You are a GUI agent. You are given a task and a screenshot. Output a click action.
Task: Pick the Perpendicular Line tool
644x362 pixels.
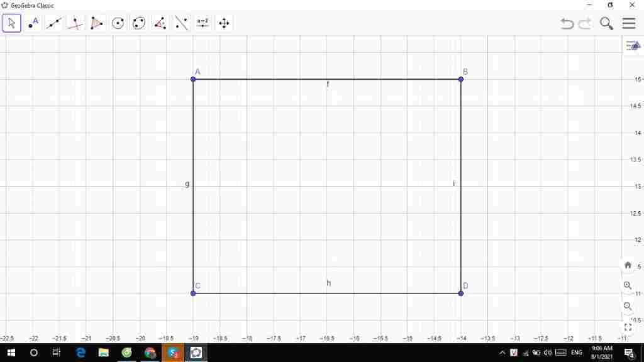(x=75, y=24)
